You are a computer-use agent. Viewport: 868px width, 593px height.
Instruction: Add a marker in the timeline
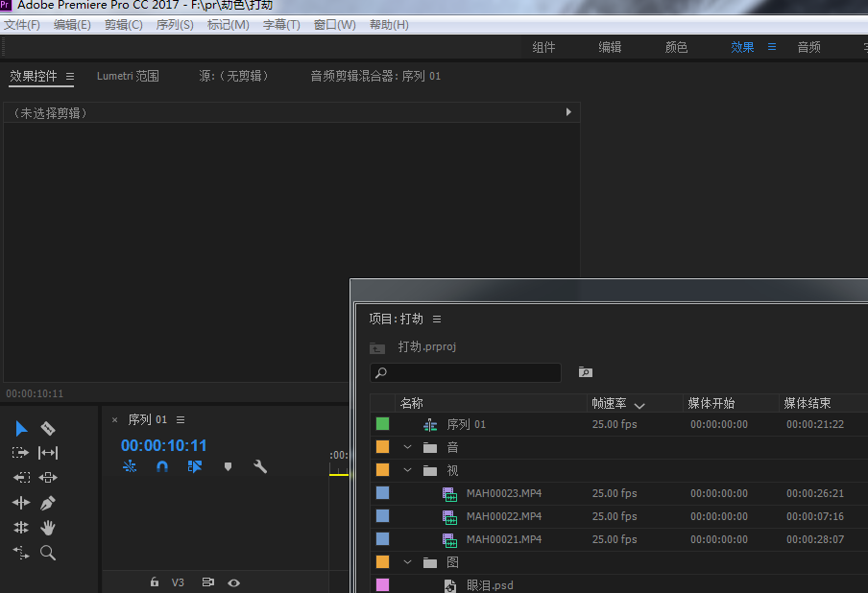tap(228, 466)
